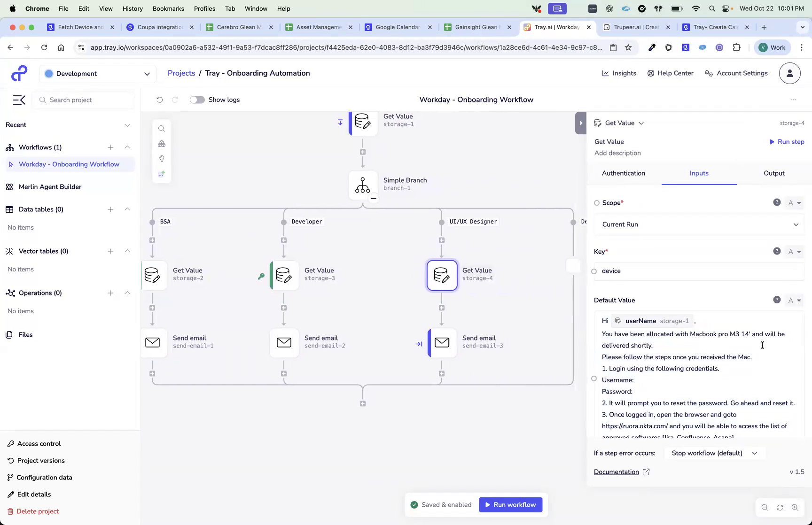The height and width of the screenshot is (525, 812).
Task: Collapse the Workflows section in the sidebar
Action: [x=127, y=147]
